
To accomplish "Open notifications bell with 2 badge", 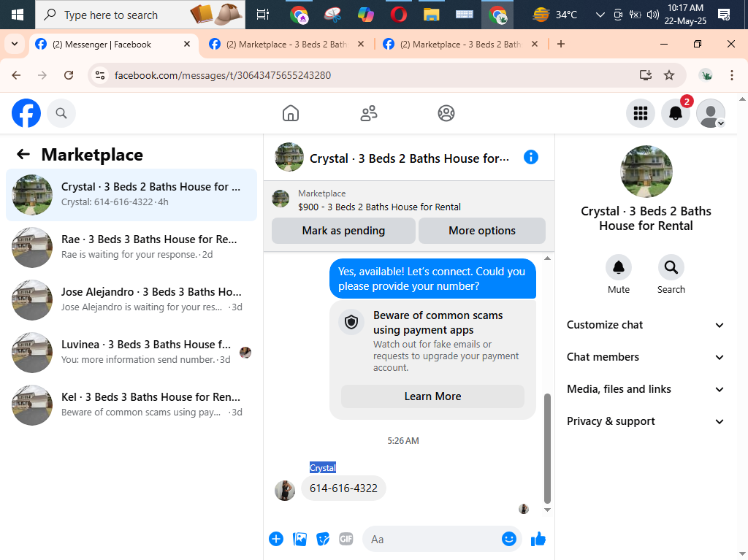I will pos(676,113).
